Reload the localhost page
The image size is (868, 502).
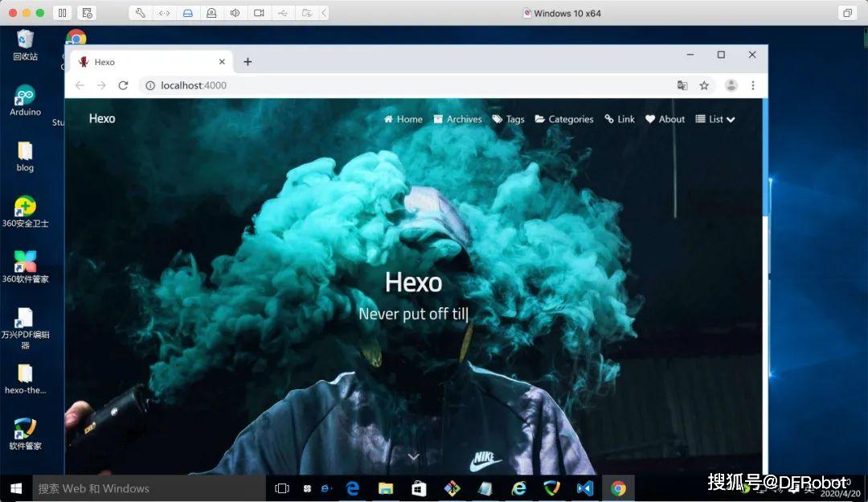[x=123, y=85]
